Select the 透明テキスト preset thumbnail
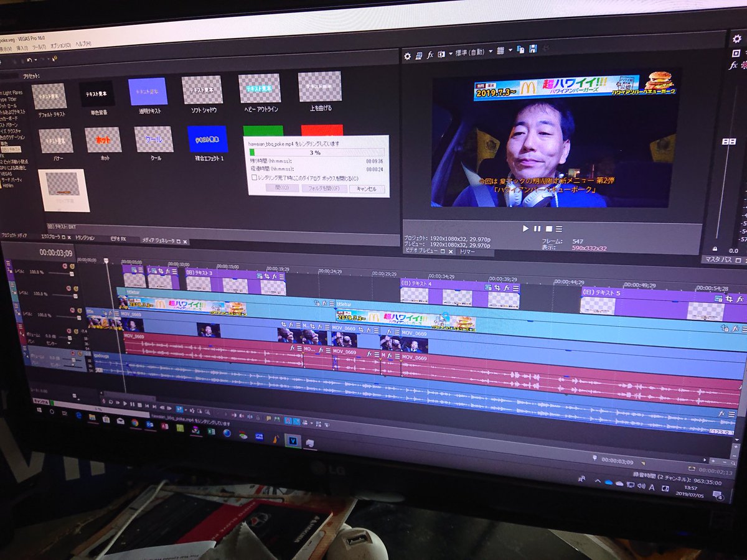Viewport: 747px width, 560px height. pos(148,91)
